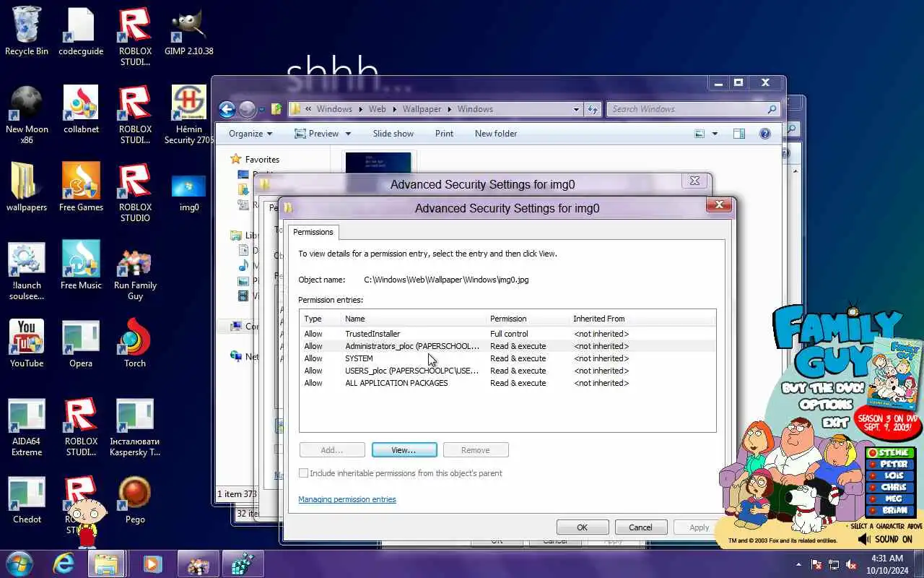The height and width of the screenshot is (578, 924).
Task: Click Slide show in Explorer toolbar
Action: tap(393, 134)
